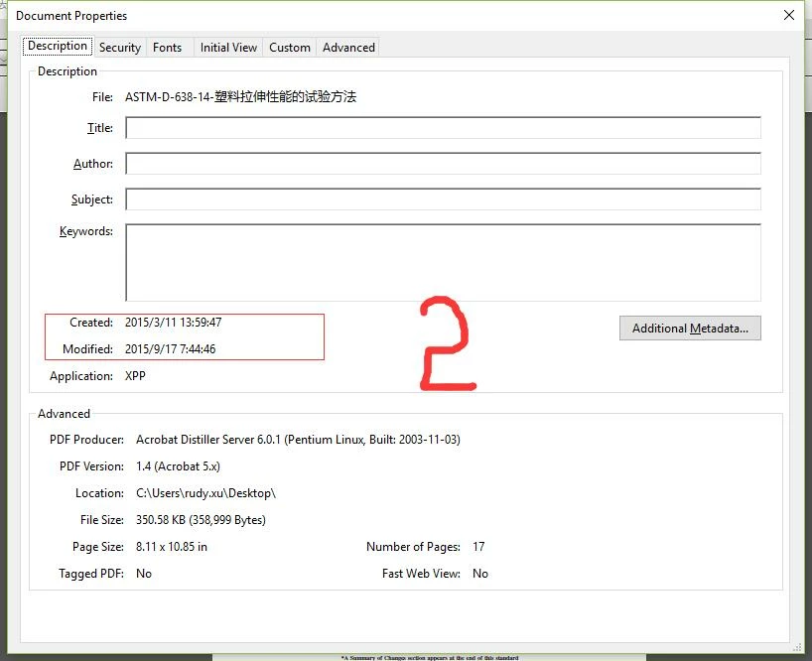Image resolution: width=812 pixels, height=661 pixels.
Task: Click inside the Title field
Action: tap(443, 128)
